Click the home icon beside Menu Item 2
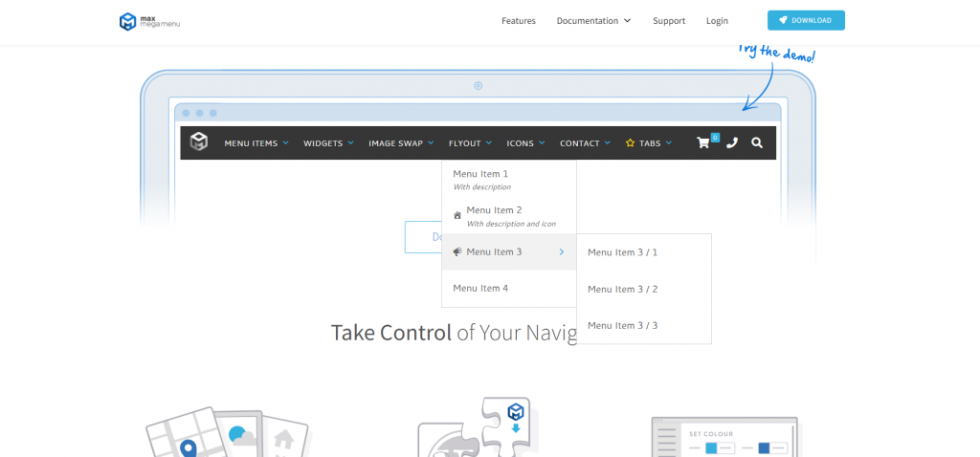980x457 pixels. tap(457, 215)
